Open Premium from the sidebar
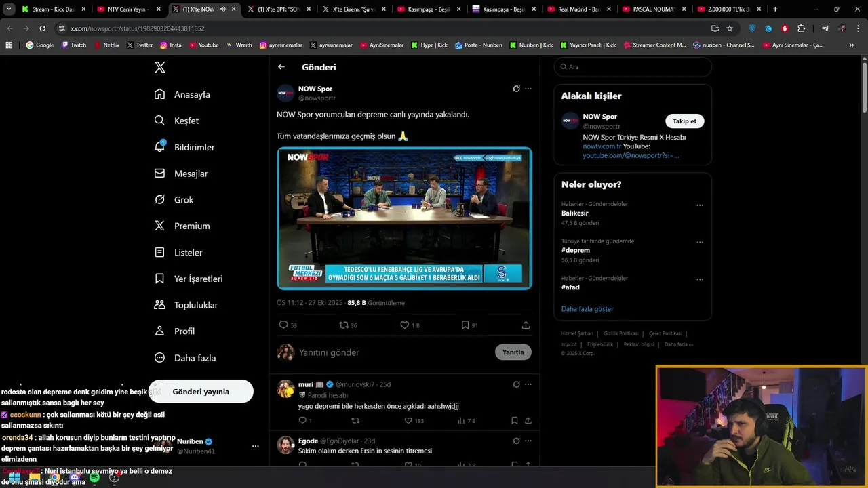Screen dimensions: 868x488 click(182, 226)
